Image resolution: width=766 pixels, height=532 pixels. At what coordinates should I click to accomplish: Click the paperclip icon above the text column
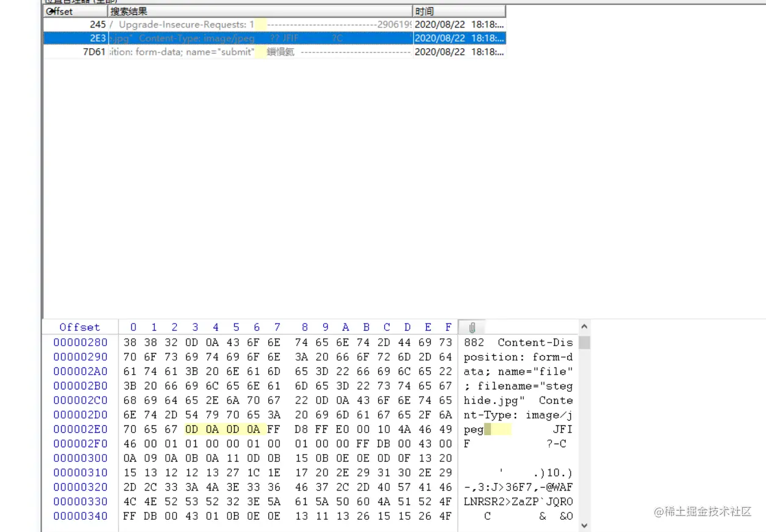point(472,327)
